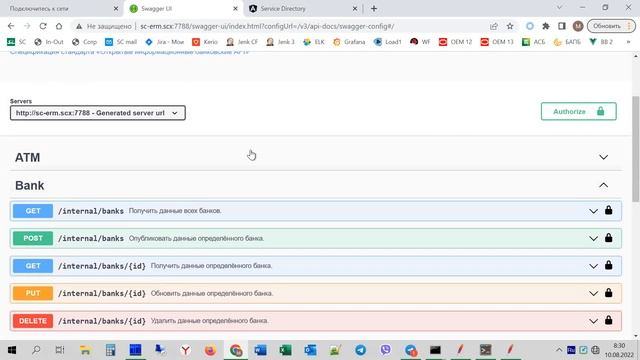
Task: Open Yandex browser from the taskbar
Action: pyautogui.click(x=185, y=350)
